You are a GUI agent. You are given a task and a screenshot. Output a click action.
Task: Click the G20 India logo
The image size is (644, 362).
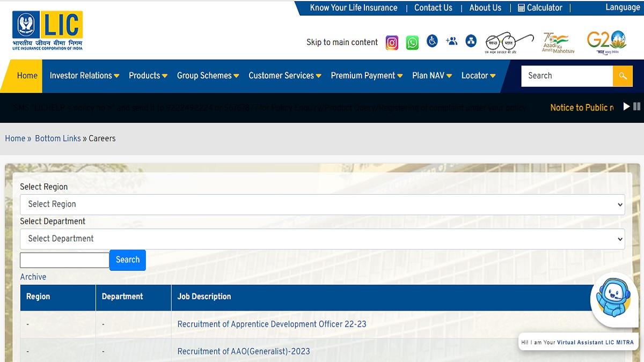(x=606, y=42)
